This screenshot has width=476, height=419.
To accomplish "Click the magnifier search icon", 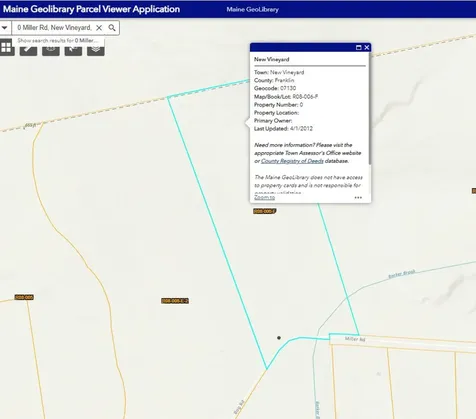I will point(112,28).
